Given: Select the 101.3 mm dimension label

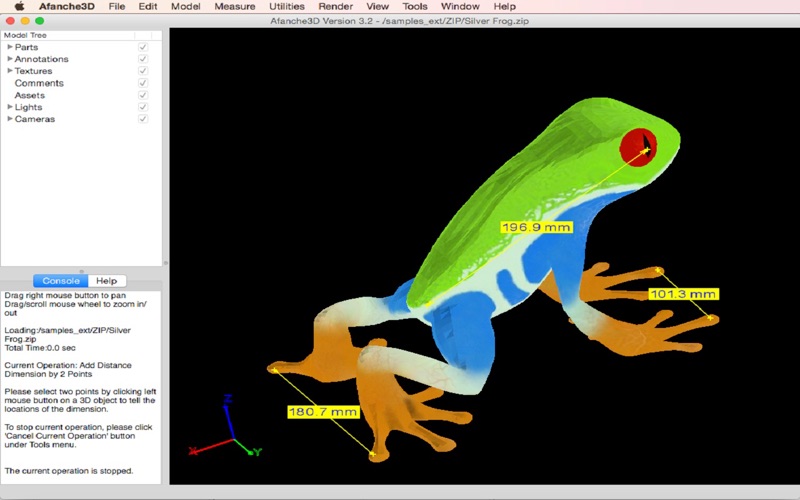Looking at the screenshot, I should [683, 294].
